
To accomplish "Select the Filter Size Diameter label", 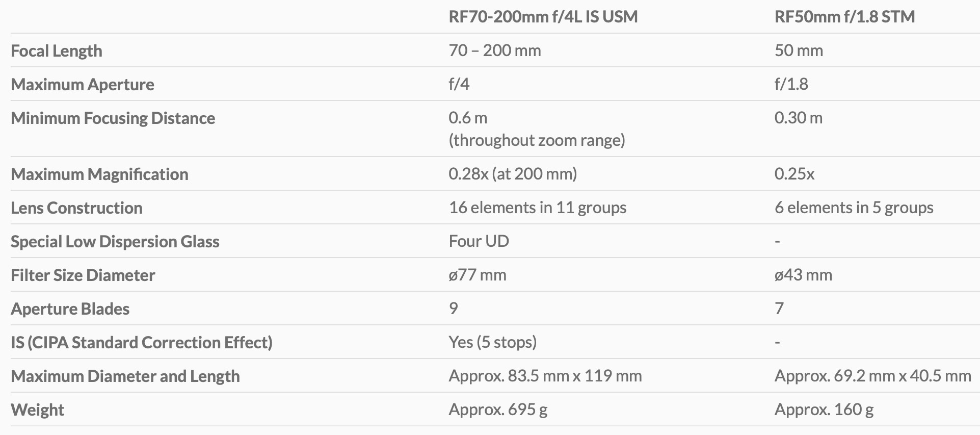I will click(83, 275).
